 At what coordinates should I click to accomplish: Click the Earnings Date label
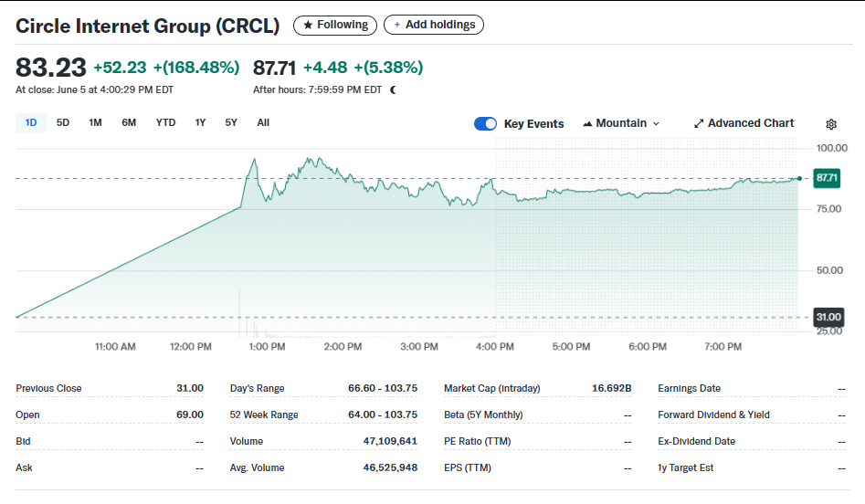pos(689,388)
